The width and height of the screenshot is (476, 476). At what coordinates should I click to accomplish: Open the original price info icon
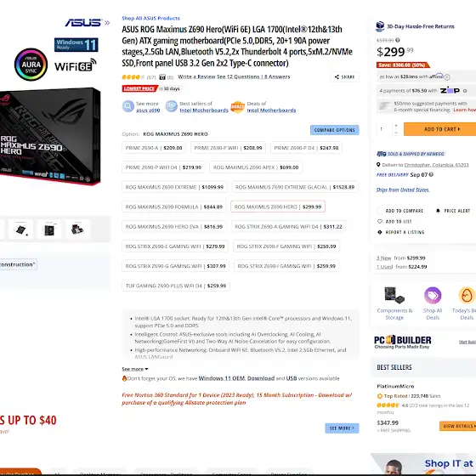pos(398,40)
